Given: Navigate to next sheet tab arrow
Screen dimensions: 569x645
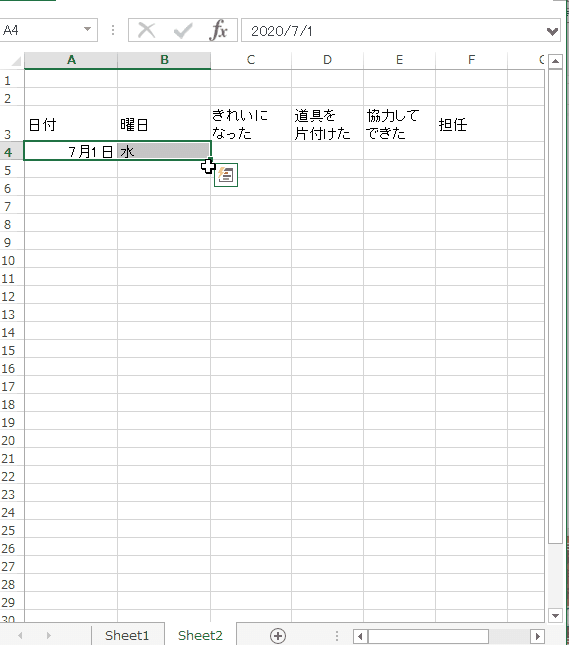Looking at the screenshot, I should coord(49,636).
